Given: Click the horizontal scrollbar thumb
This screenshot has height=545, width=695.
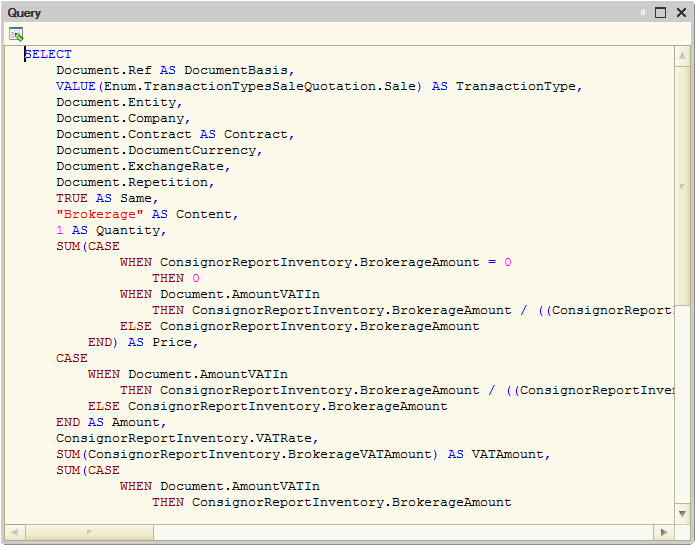Looking at the screenshot, I should pyautogui.click(x=90, y=532).
